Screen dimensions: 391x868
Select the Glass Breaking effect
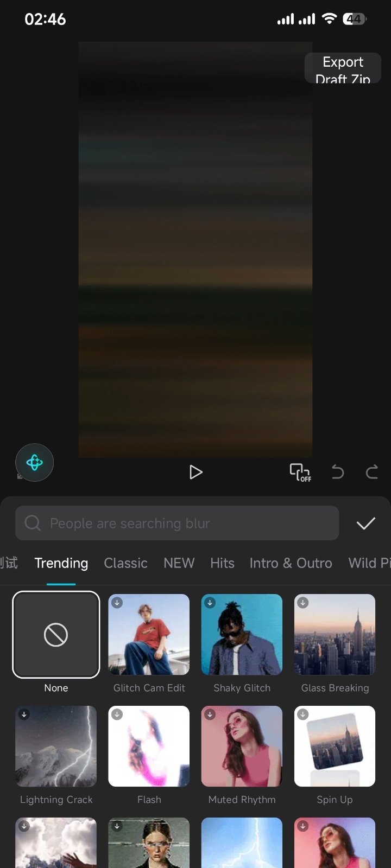tap(335, 635)
